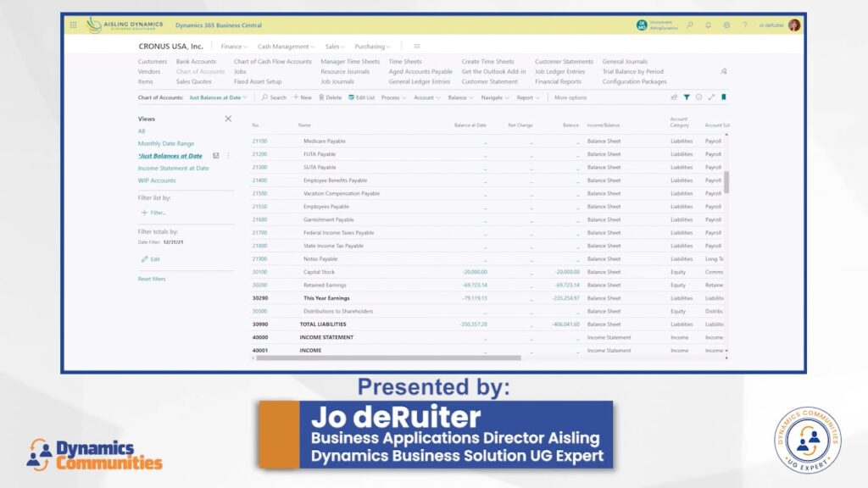This screenshot has width=868, height=488.
Task: Click New in the action bar
Action: pos(303,97)
